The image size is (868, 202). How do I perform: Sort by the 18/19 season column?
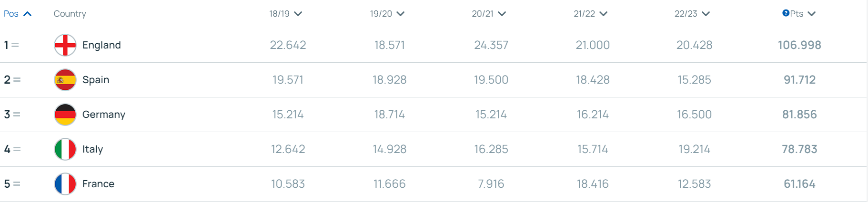pos(285,14)
